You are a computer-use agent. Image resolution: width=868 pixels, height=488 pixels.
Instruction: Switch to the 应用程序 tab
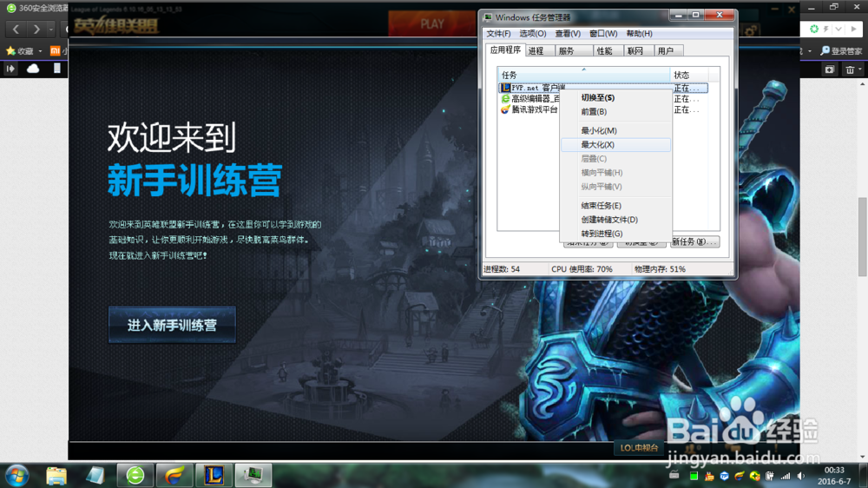[505, 49]
